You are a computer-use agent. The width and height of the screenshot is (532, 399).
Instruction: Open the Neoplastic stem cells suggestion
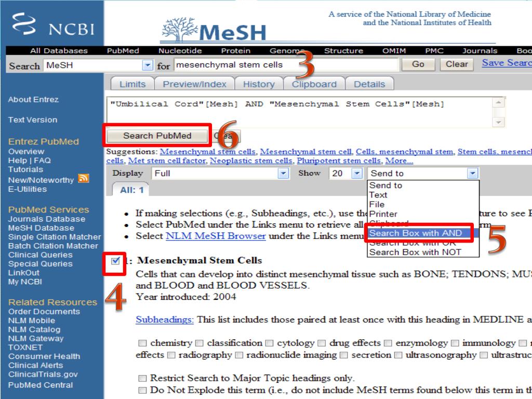point(251,161)
